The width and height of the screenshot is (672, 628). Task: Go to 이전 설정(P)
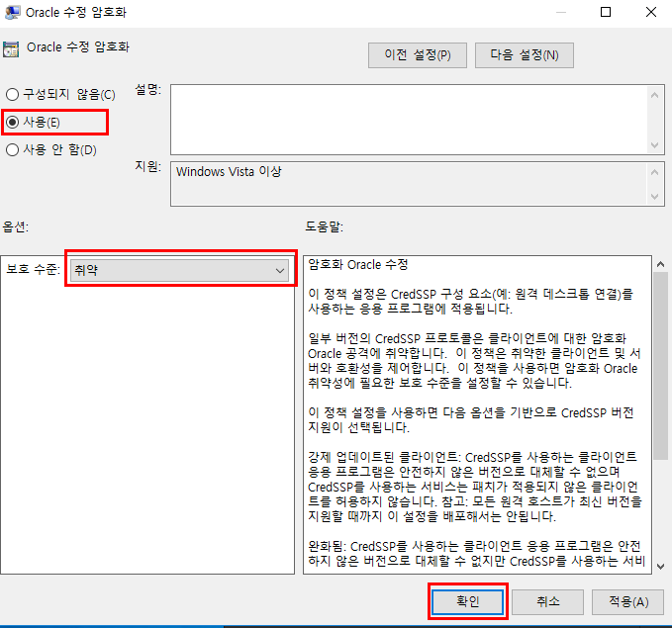tap(418, 55)
